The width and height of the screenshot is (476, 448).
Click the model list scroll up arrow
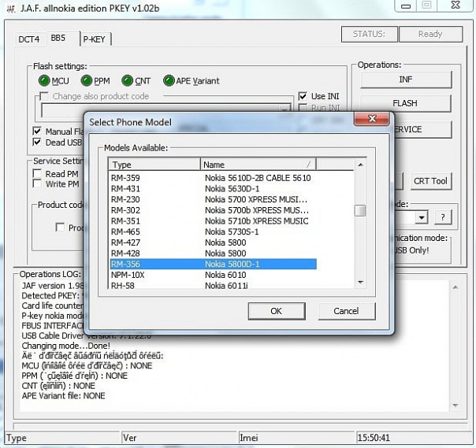click(360, 165)
